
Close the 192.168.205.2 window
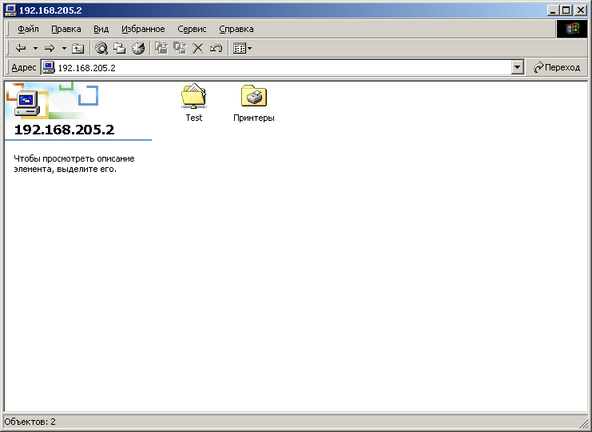pos(580,11)
